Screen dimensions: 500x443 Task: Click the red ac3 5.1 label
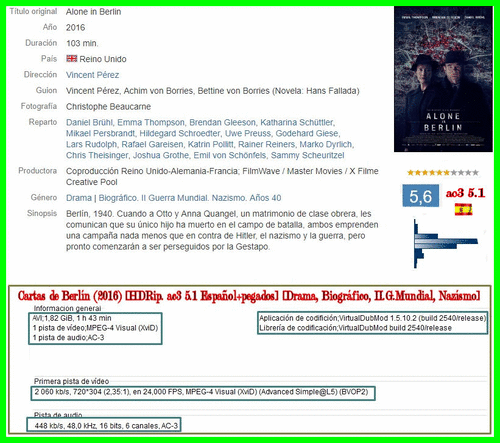coord(465,193)
